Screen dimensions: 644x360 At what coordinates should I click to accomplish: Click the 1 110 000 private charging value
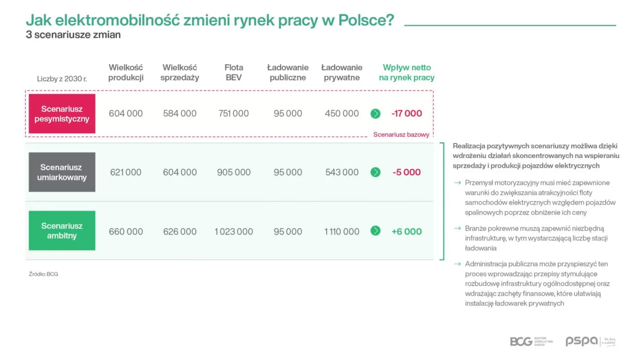342,231
